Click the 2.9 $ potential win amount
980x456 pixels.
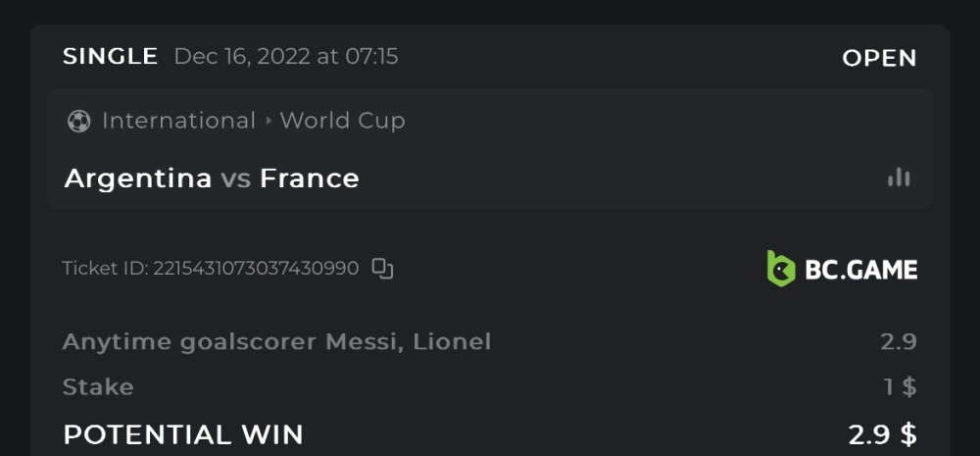pos(882,433)
